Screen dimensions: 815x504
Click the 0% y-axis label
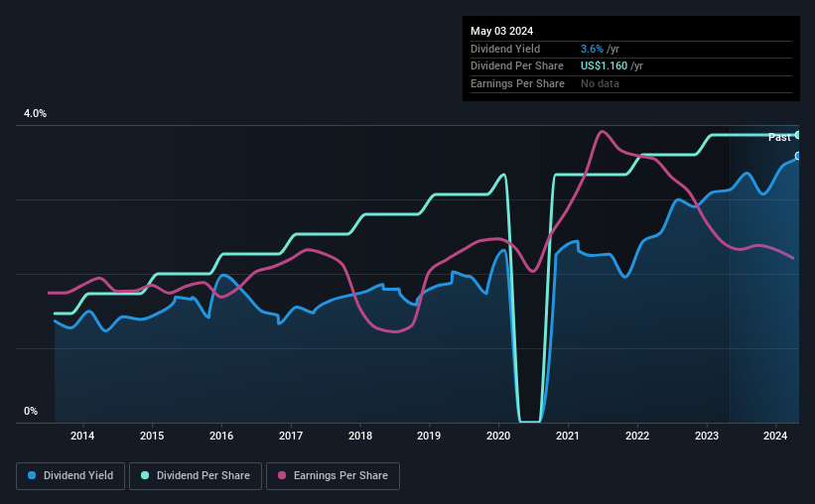click(31, 411)
